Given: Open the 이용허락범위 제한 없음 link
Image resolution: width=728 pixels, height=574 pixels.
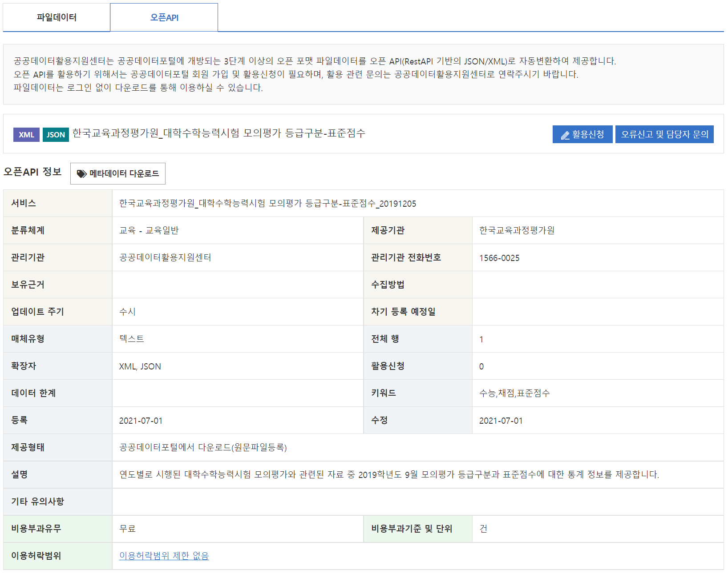Looking at the screenshot, I should pos(164,556).
